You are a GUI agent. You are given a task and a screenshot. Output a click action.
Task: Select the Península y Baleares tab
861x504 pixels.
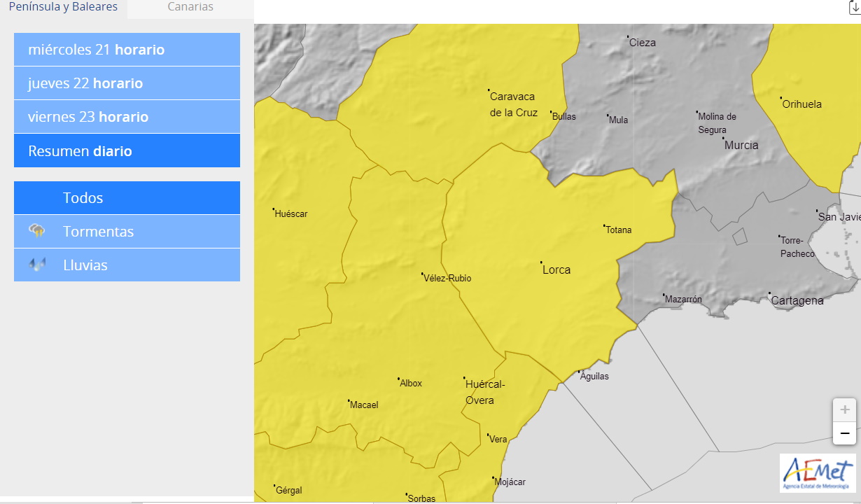coord(63,7)
